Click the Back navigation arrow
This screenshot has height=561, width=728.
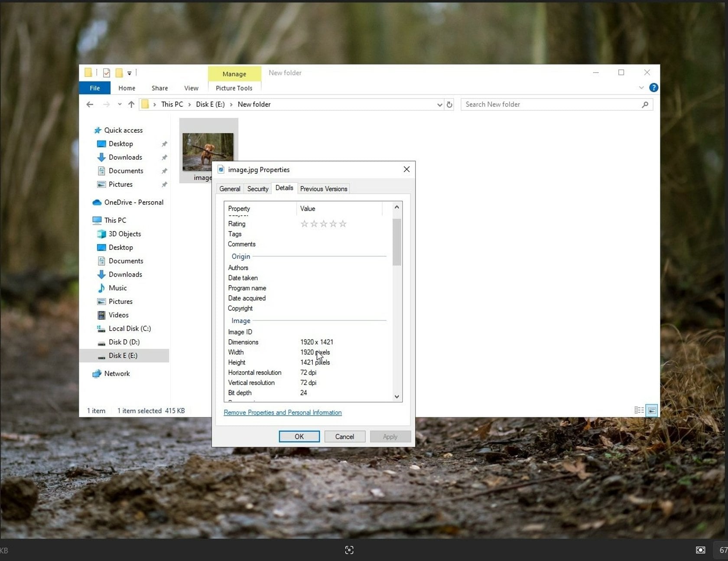(90, 104)
